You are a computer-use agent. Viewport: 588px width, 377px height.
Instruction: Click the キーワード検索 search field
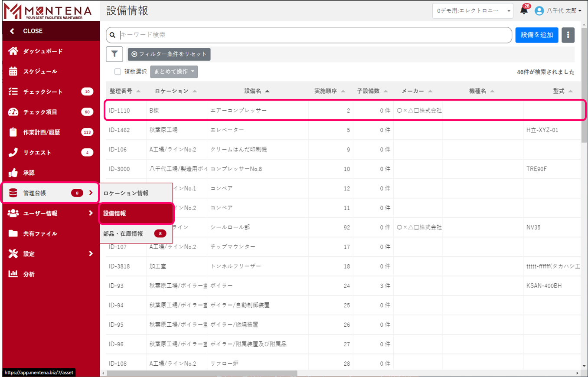click(312, 35)
